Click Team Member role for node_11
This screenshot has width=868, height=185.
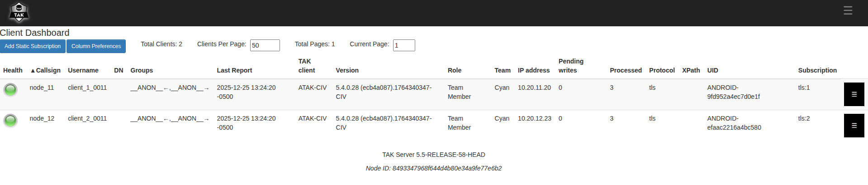click(459, 92)
